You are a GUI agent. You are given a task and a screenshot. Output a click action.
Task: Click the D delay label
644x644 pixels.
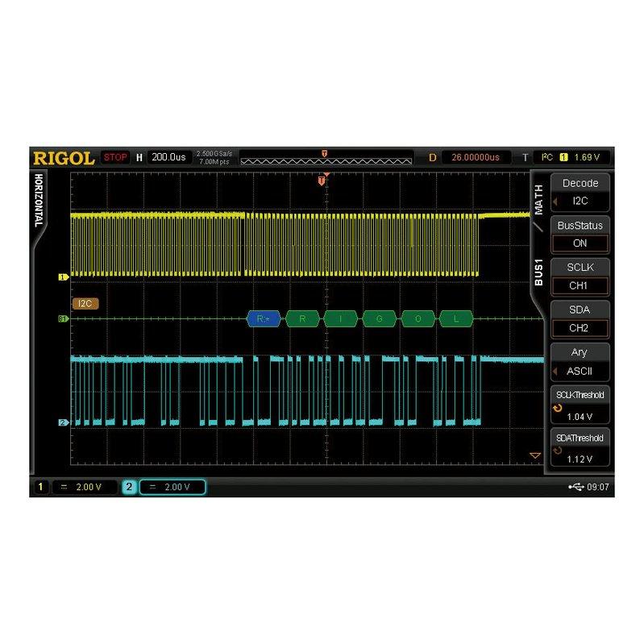tap(433, 158)
